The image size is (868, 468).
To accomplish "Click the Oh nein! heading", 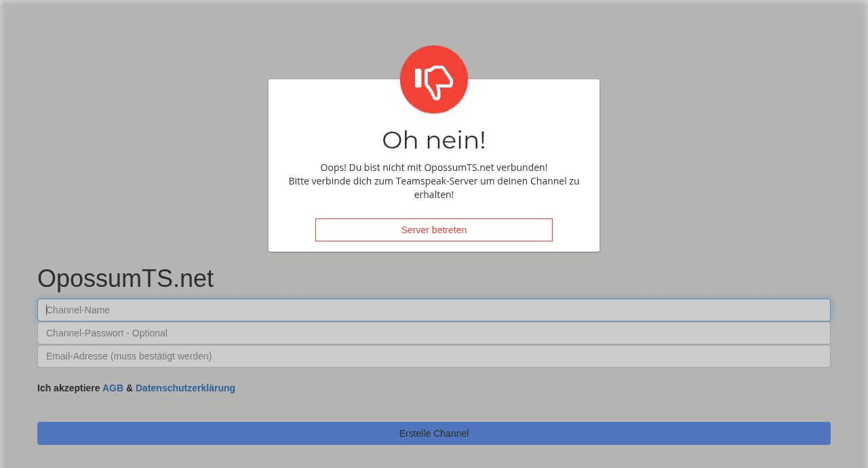I will click(x=434, y=140).
